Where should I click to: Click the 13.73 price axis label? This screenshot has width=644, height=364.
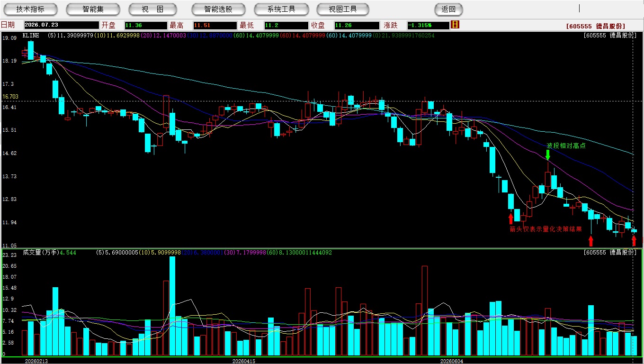[x=9, y=176]
